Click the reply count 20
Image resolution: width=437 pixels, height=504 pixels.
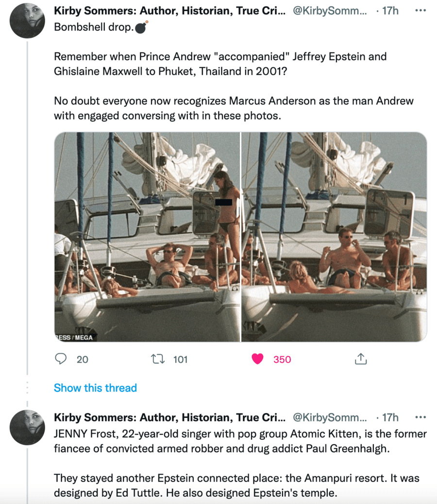tap(83, 360)
